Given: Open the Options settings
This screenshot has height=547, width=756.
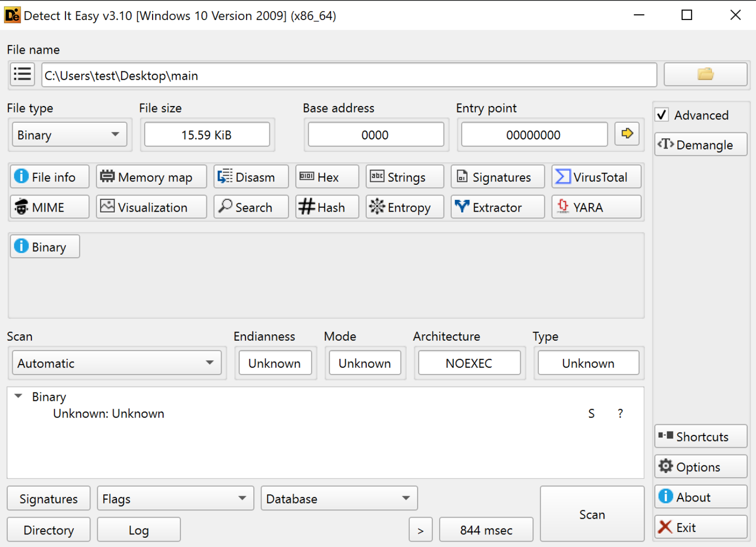Looking at the screenshot, I should tap(700, 467).
